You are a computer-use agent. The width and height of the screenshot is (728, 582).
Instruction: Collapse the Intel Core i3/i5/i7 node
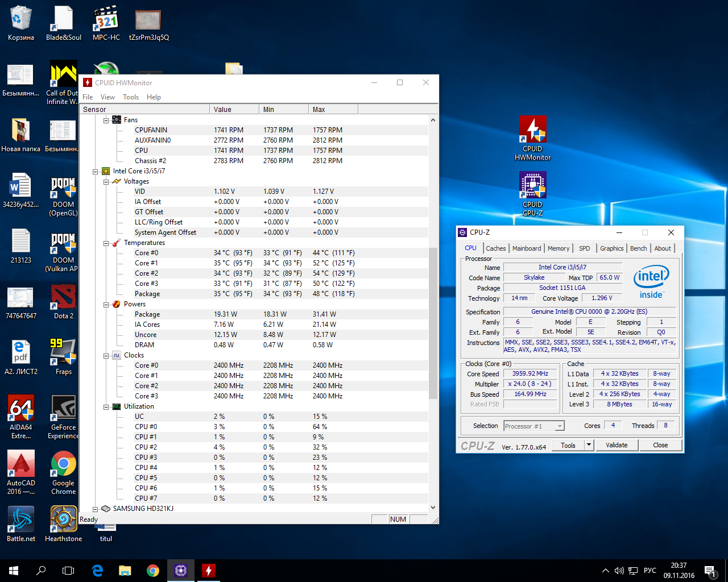pyautogui.click(x=96, y=172)
